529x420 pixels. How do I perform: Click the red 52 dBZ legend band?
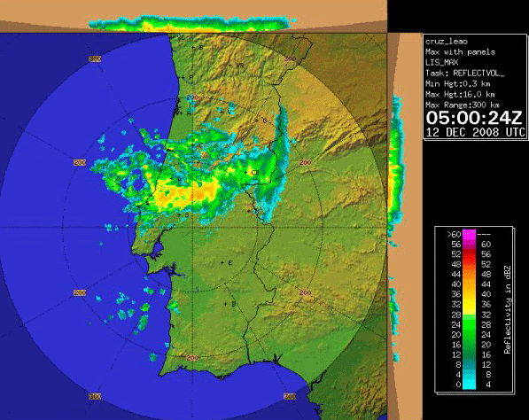(x=469, y=255)
